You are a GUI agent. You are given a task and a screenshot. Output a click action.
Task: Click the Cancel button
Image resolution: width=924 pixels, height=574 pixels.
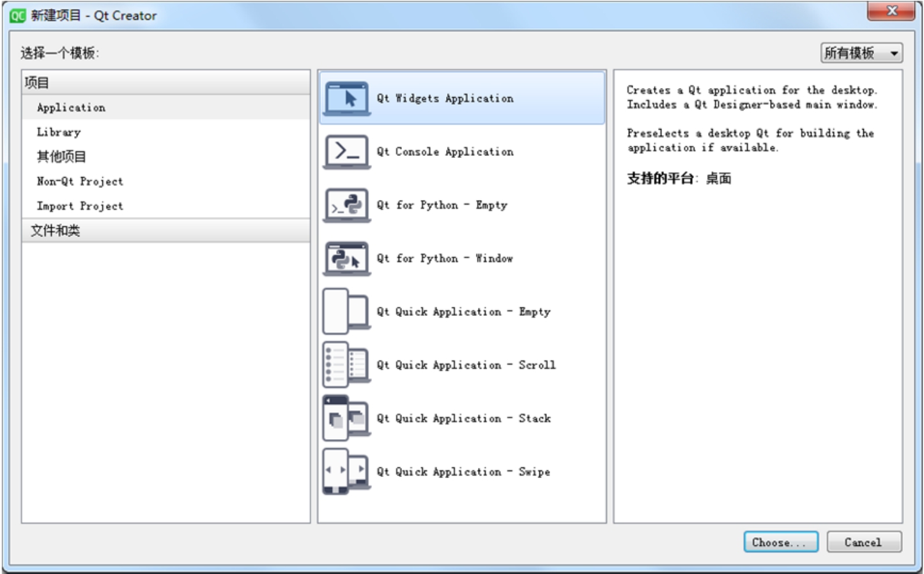click(863, 542)
